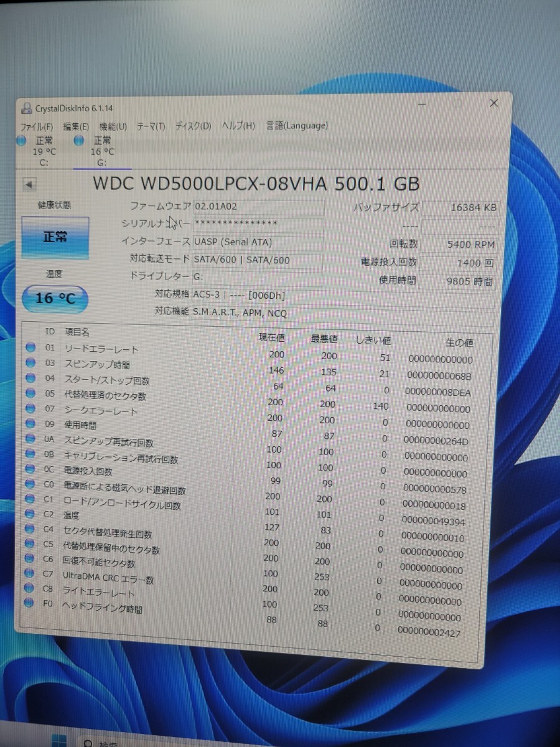Click the masked serial number field

258,224
